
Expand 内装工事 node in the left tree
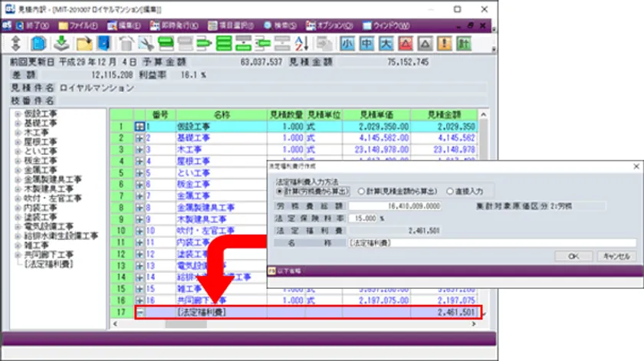[18, 208]
